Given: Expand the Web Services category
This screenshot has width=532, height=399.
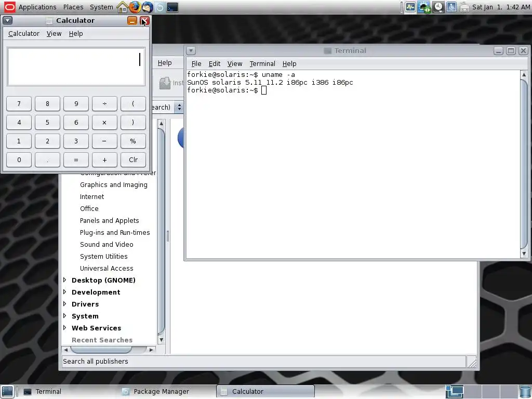Looking at the screenshot, I should 65,327.
